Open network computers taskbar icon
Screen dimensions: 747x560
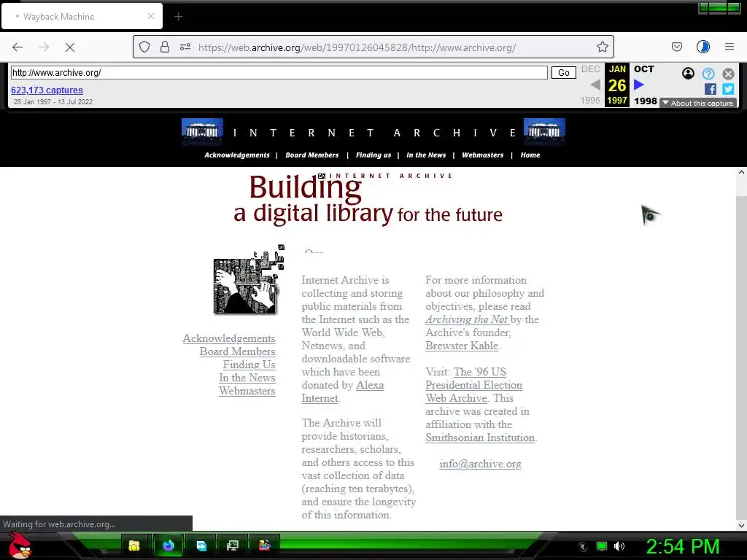point(233,545)
